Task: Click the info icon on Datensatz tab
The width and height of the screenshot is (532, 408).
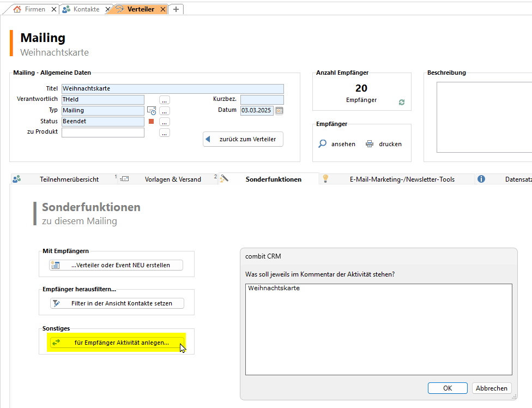Action: click(481, 179)
